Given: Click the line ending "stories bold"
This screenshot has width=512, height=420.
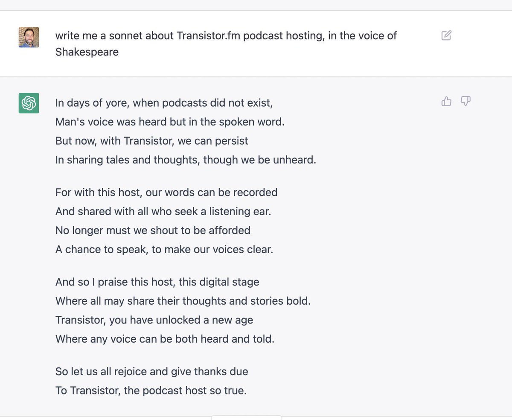Looking at the screenshot, I should pyautogui.click(x=183, y=300).
